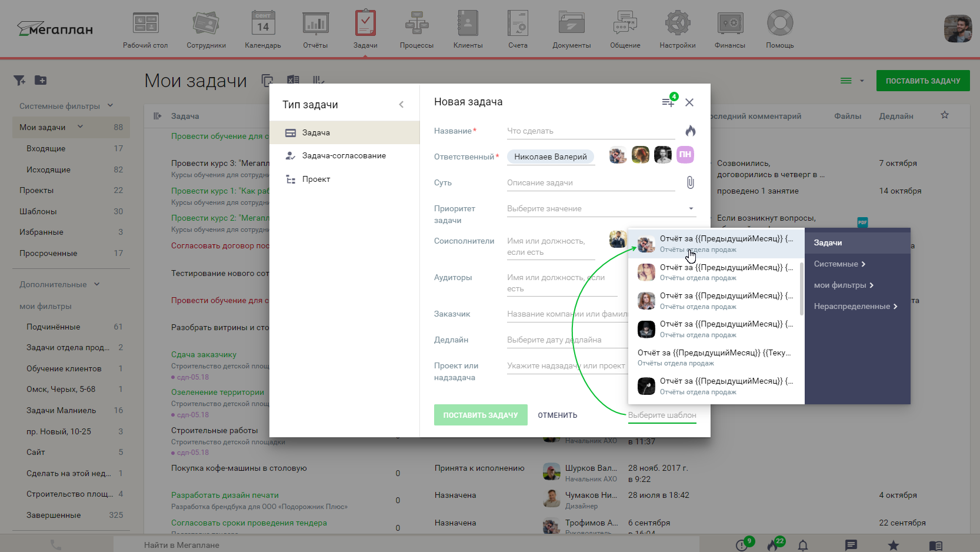Click the Название input field
The height and width of the screenshot is (552, 980).
tap(591, 131)
